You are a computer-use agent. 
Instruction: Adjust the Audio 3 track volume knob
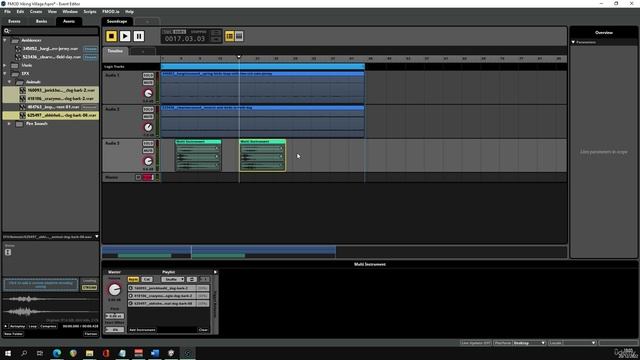coord(148,161)
